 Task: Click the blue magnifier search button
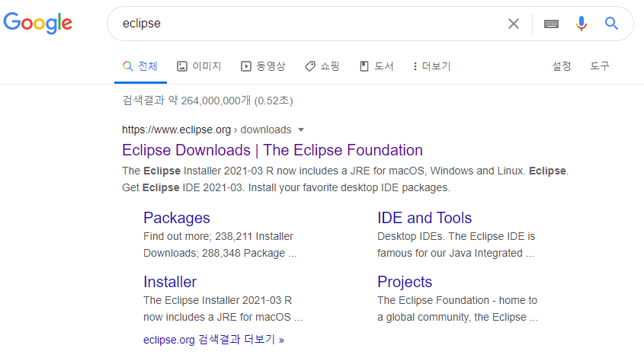611,24
